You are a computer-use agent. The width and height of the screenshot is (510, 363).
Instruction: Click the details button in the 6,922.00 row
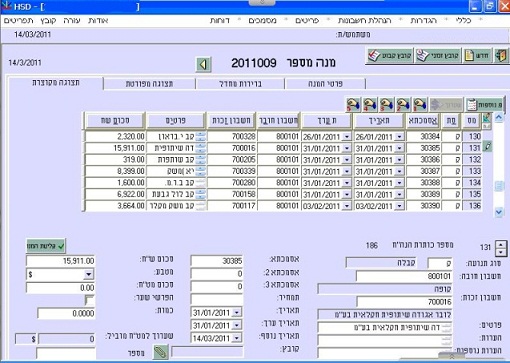click(x=201, y=194)
